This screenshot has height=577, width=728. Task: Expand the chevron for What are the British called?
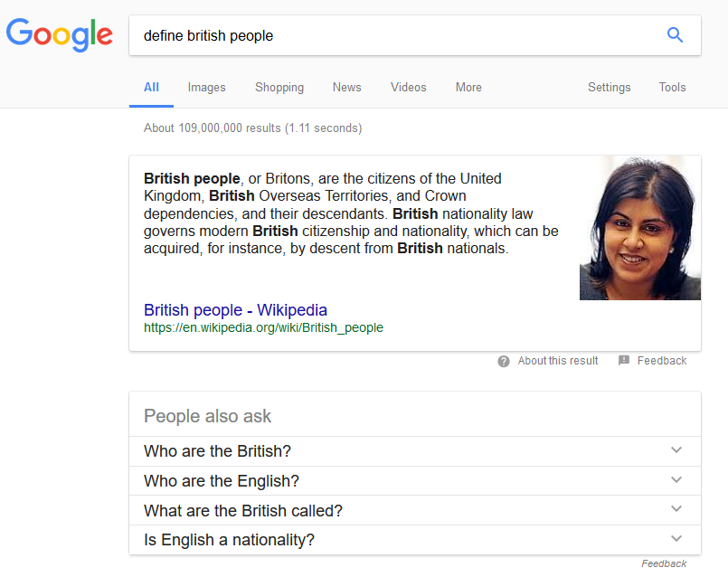[x=676, y=509]
